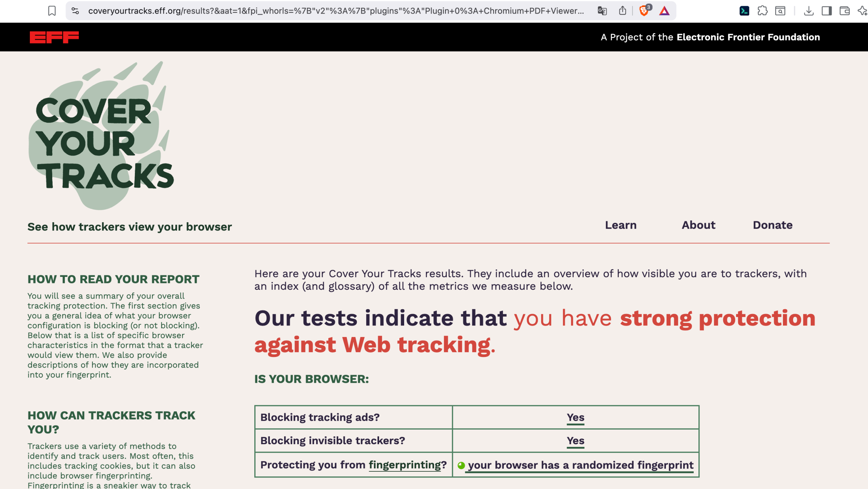Focus the URL address bar
Viewport: 868px width, 489px height.
pyautogui.click(x=336, y=11)
